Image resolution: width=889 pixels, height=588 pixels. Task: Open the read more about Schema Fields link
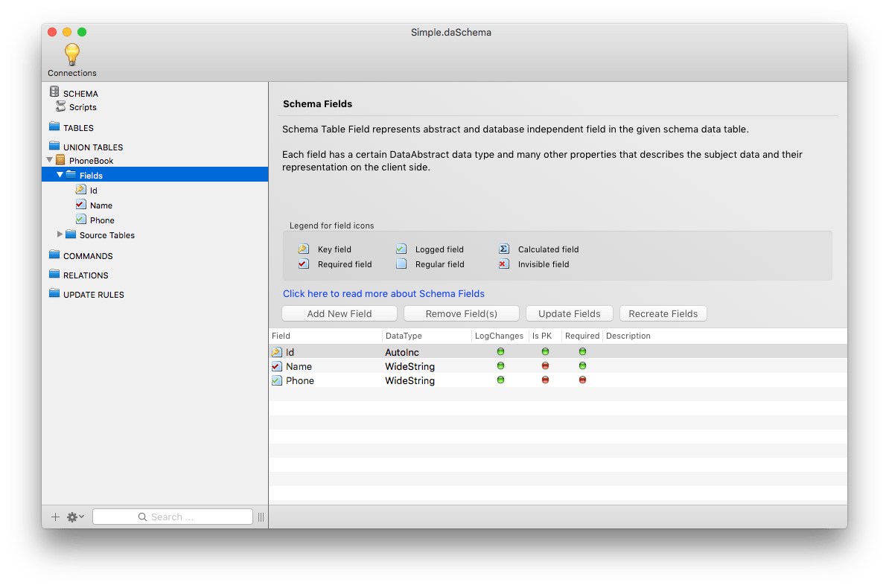point(384,294)
